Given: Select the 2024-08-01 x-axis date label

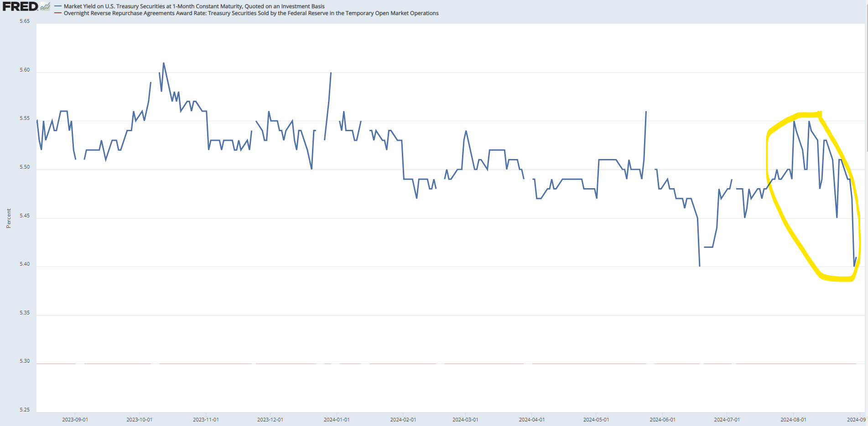Looking at the screenshot, I should 793,420.
